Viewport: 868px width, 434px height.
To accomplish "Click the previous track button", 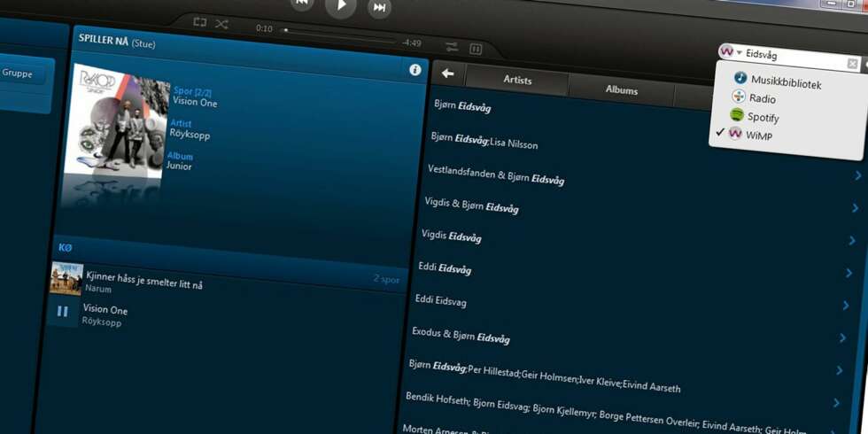I will click(x=302, y=3).
